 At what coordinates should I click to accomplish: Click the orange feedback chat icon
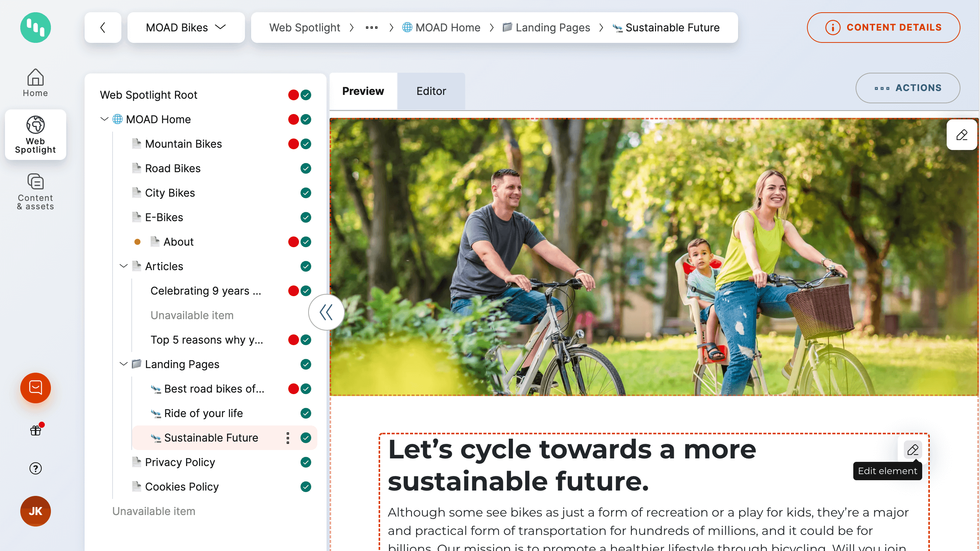35,388
